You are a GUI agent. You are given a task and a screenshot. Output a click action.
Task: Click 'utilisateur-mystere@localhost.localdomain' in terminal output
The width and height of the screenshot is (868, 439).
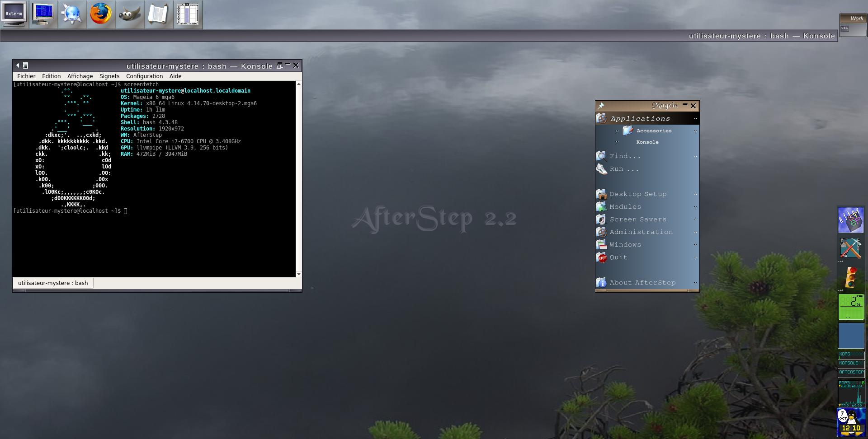click(x=185, y=91)
